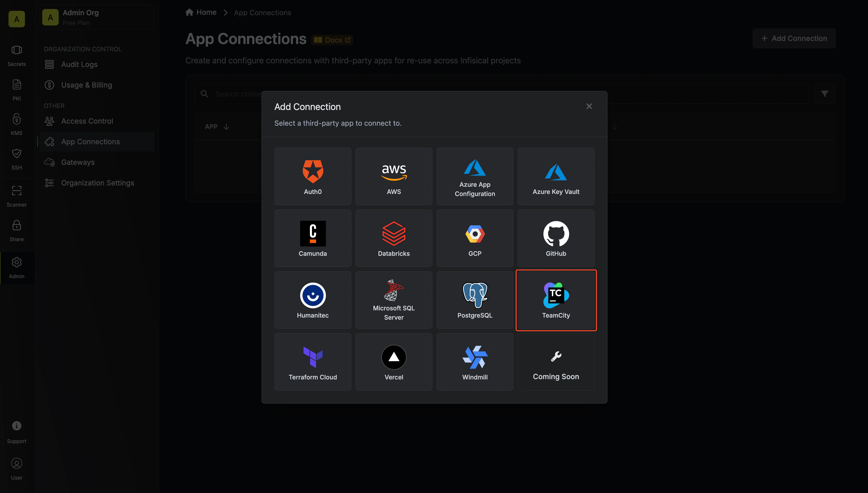Click the App Connections breadcrumb
The image size is (868, 493).
(x=262, y=13)
